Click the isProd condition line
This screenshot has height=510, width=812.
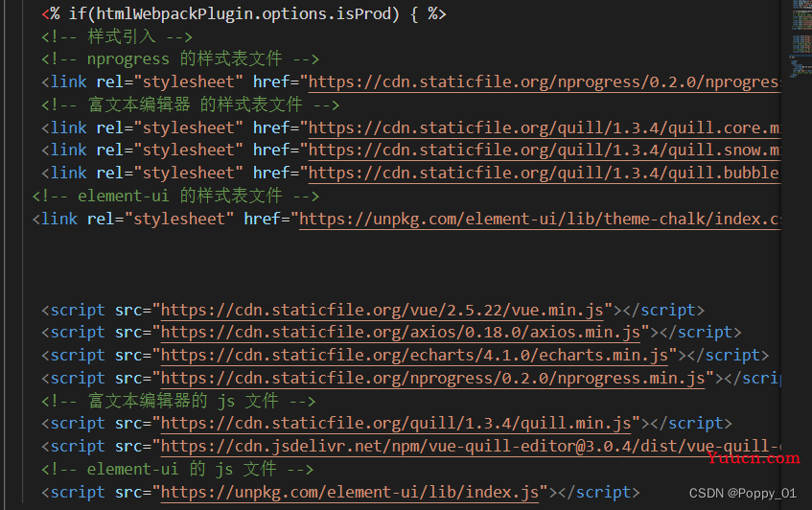[x=244, y=14]
